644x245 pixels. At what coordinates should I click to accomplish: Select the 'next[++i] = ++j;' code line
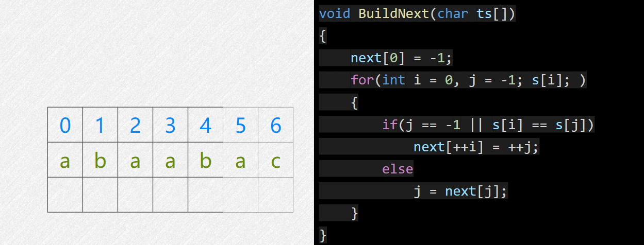(476, 147)
